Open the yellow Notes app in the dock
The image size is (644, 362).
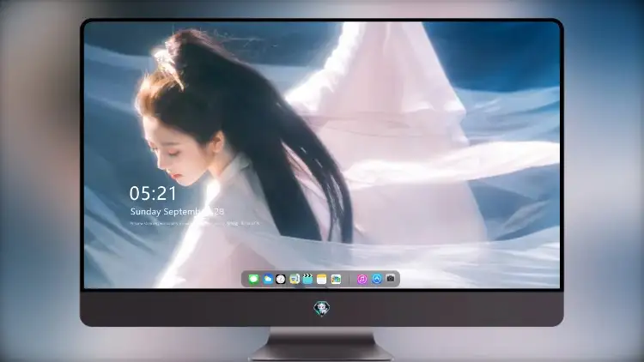[322, 279]
